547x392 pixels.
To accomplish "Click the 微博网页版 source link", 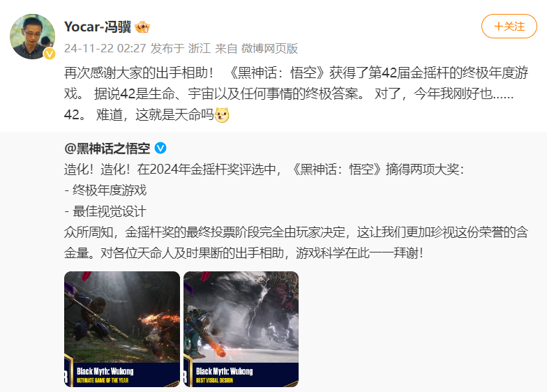I will [x=269, y=48].
